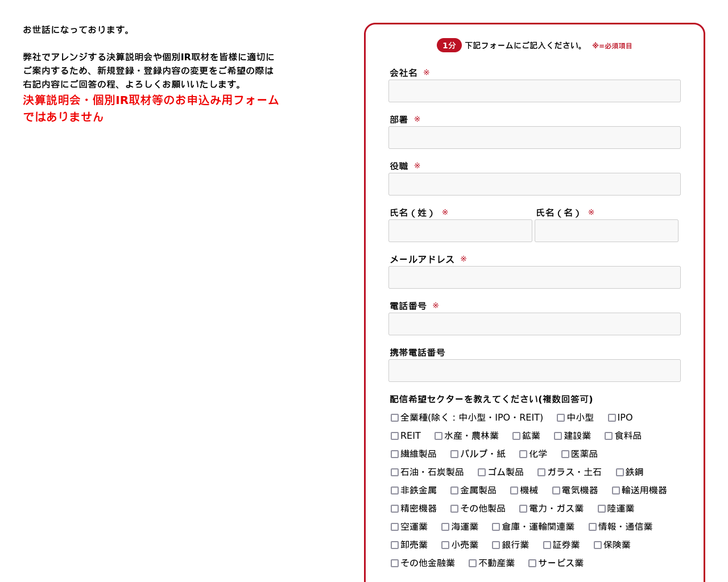Focus the 電話番号 input field
This screenshot has width=728, height=582.
point(535,324)
